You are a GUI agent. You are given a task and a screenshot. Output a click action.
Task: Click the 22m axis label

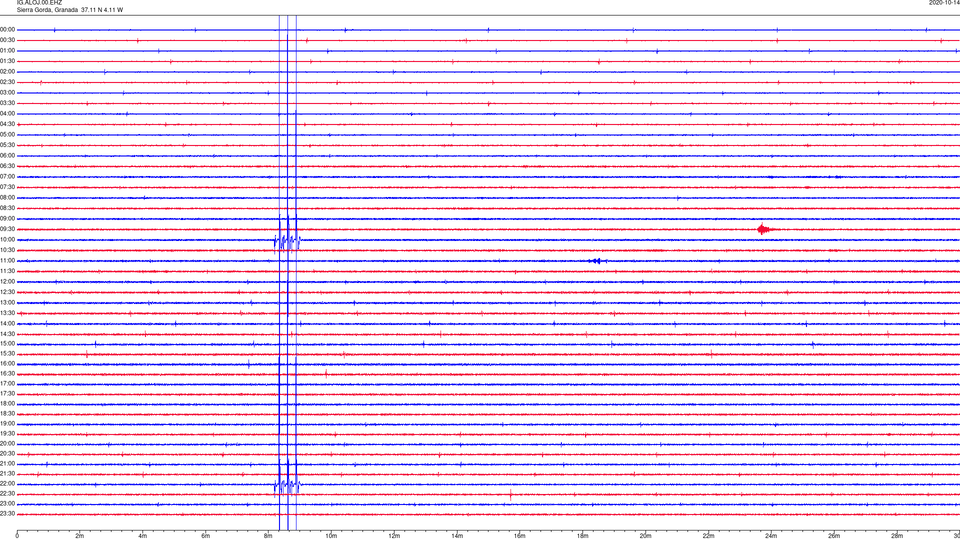[x=708, y=536]
